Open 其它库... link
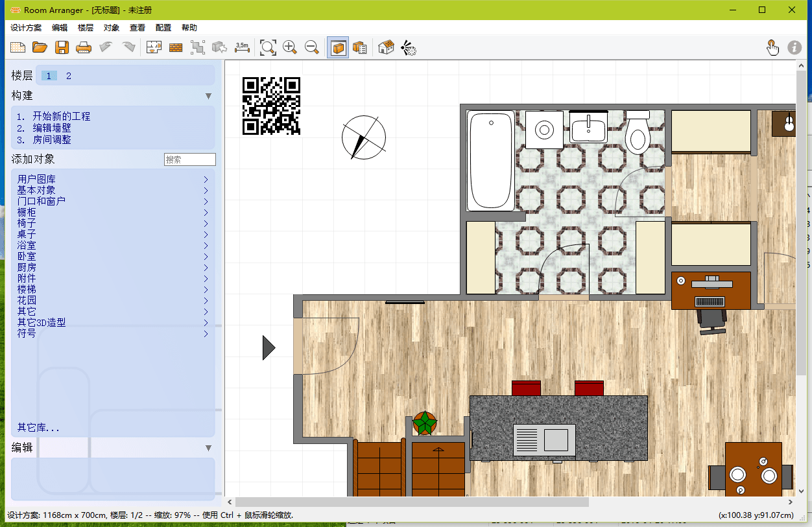The height and width of the screenshot is (527, 812). (x=38, y=428)
